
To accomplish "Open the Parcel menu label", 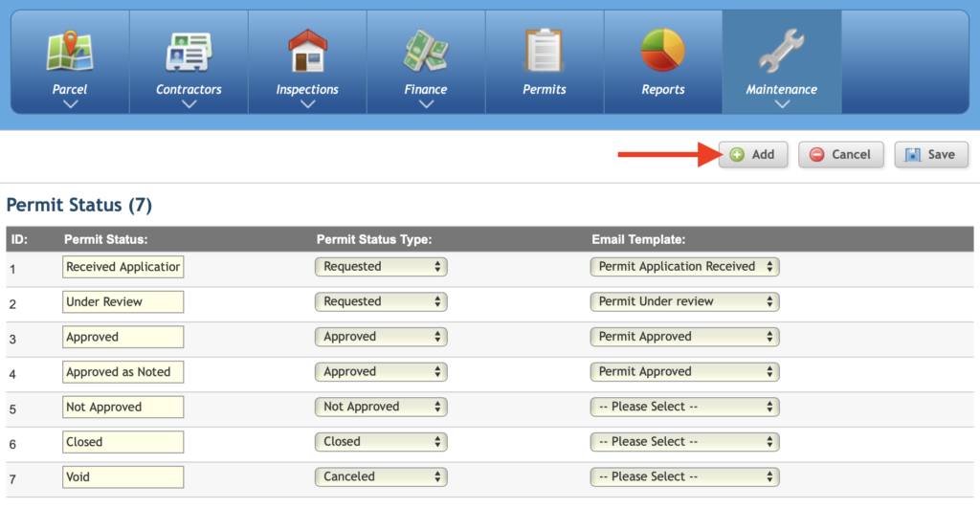I will click(69, 89).
